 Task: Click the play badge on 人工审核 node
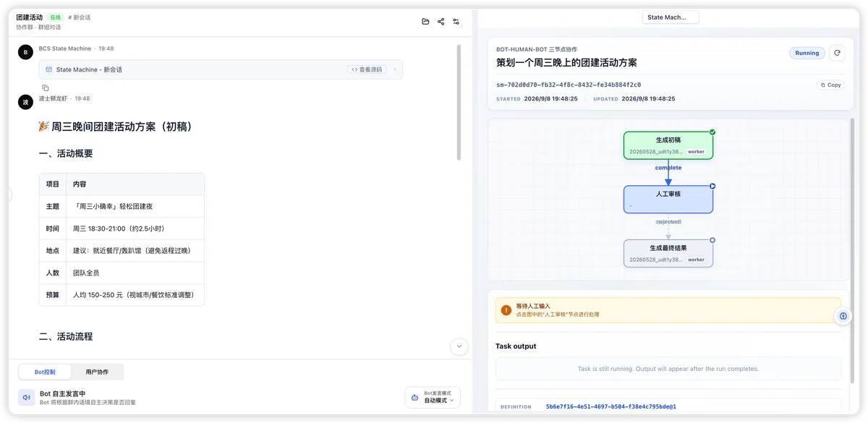[x=712, y=186]
